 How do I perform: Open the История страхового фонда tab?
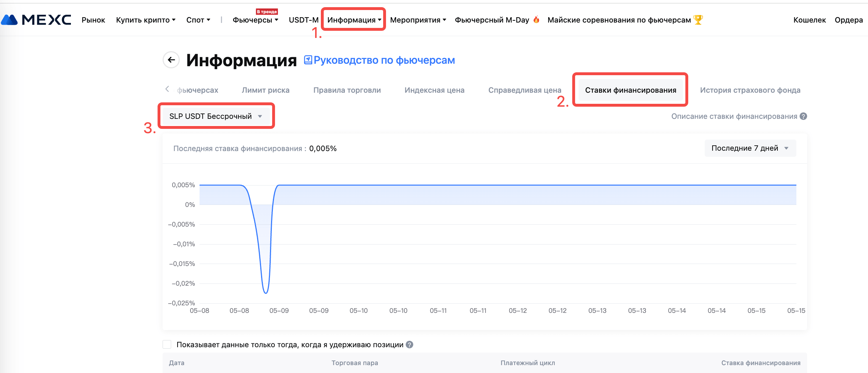tap(750, 90)
